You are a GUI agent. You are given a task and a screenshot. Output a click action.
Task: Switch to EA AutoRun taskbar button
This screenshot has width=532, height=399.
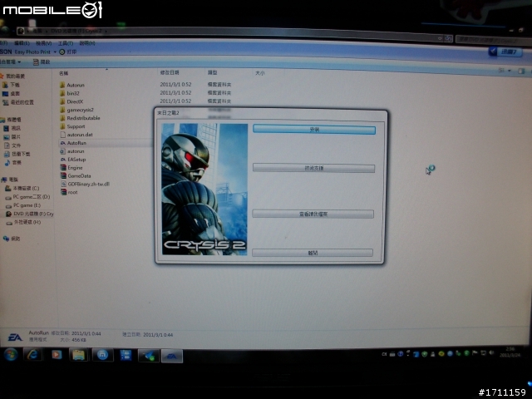[x=172, y=356]
